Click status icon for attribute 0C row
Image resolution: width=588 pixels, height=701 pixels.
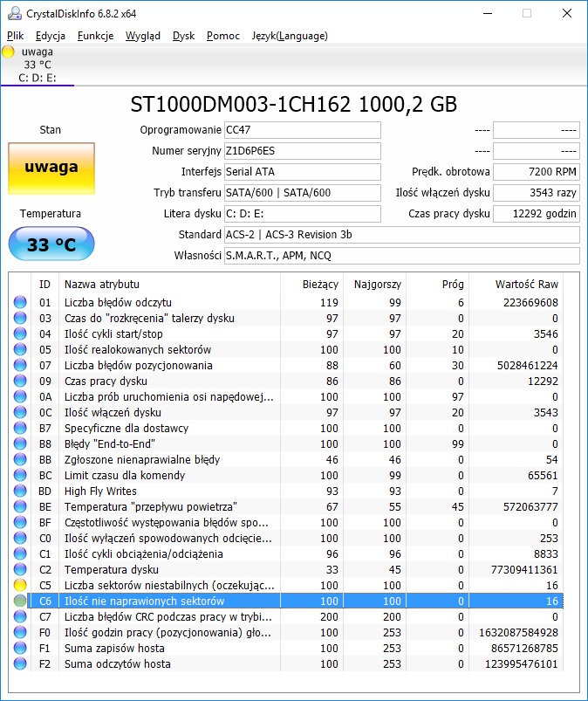[x=20, y=412]
